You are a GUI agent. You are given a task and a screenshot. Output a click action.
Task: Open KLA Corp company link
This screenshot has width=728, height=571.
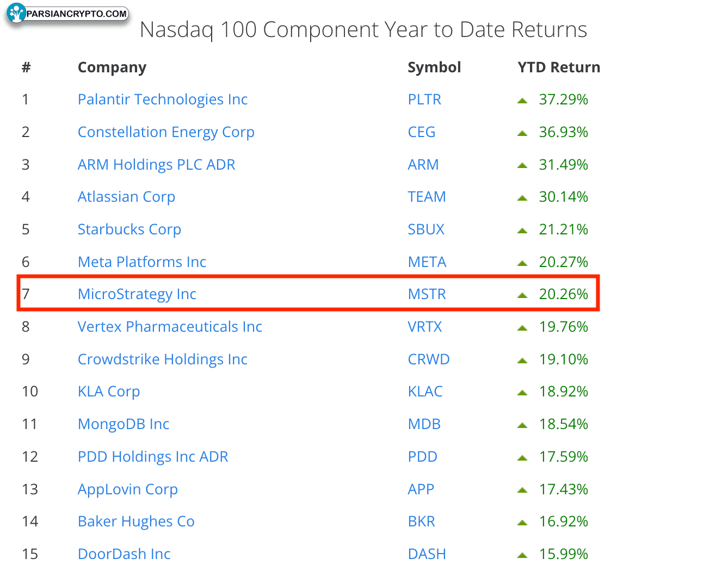tap(109, 392)
